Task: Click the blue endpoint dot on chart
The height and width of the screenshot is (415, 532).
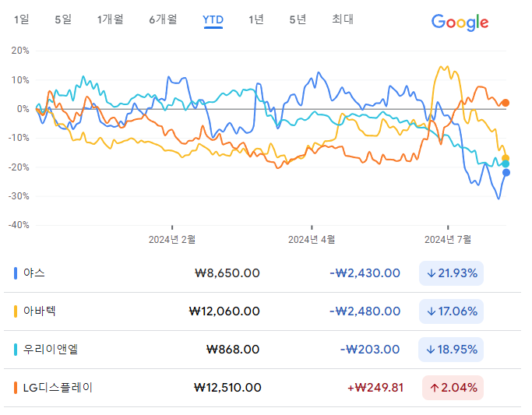Action: pyautogui.click(x=506, y=173)
